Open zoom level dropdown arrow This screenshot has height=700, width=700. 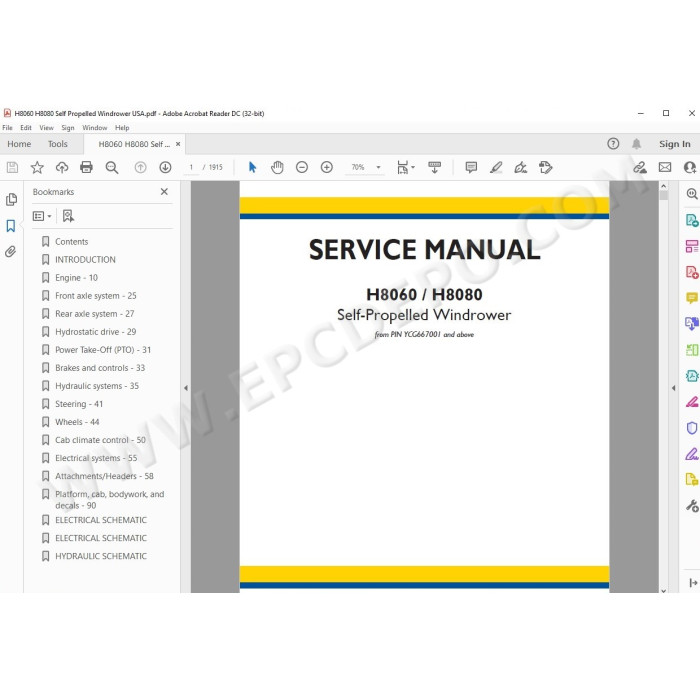[x=379, y=167]
